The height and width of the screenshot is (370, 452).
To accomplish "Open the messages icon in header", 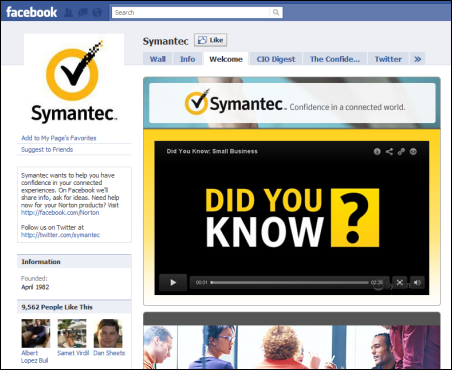I will [83, 13].
